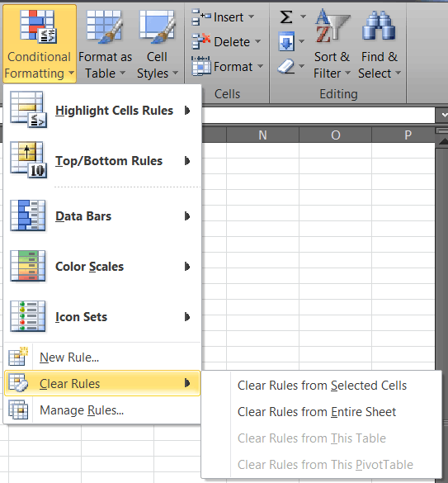Choose Clear Rules from Entire Sheet
The width and height of the screenshot is (448, 483).
tap(322, 412)
